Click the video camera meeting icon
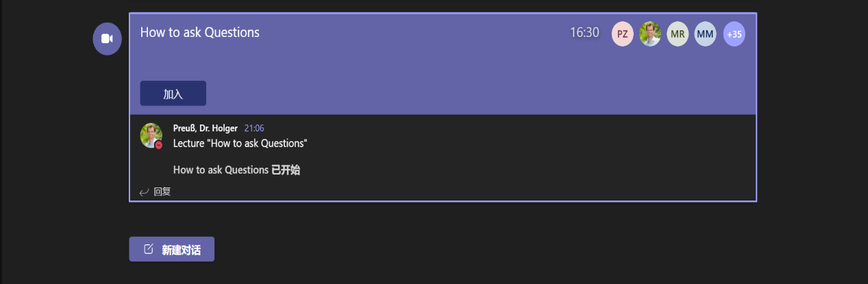Viewport: 868px width, 284px height. pyautogui.click(x=107, y=38)
